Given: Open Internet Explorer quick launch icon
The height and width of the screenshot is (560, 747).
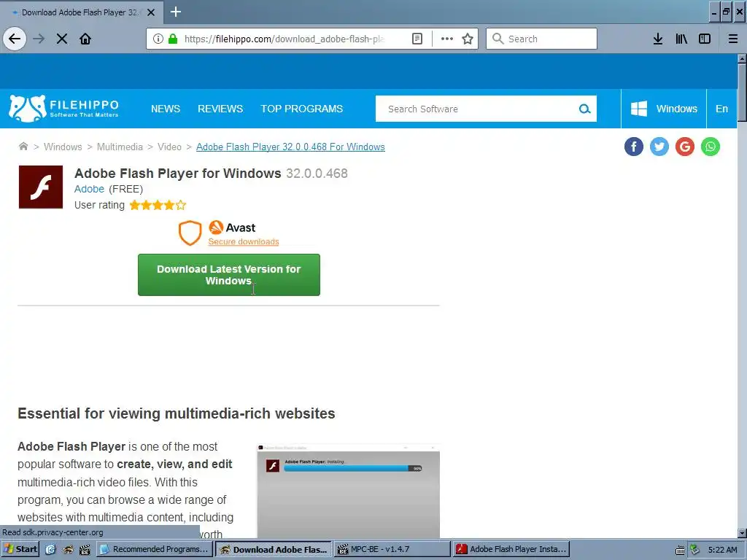Looking at the screenshot, I should pos(50,550).
